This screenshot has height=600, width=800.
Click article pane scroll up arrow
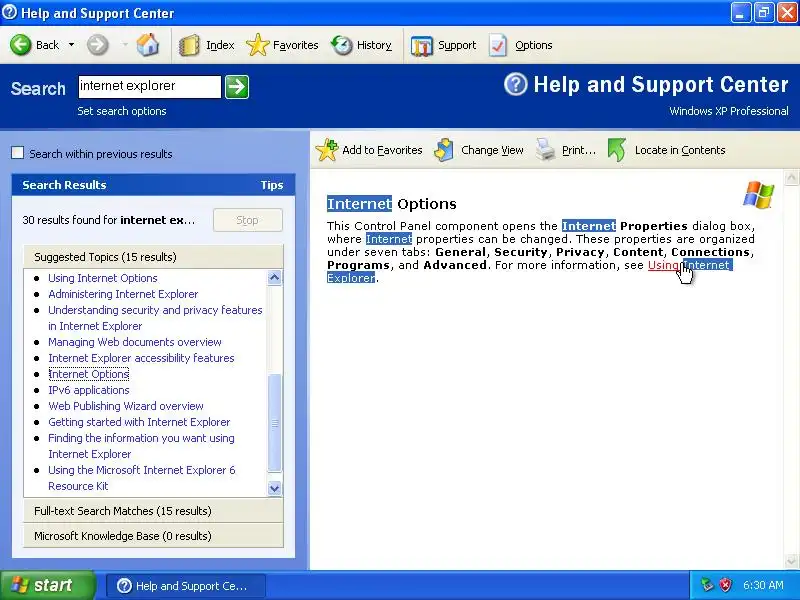pos(791,178)
